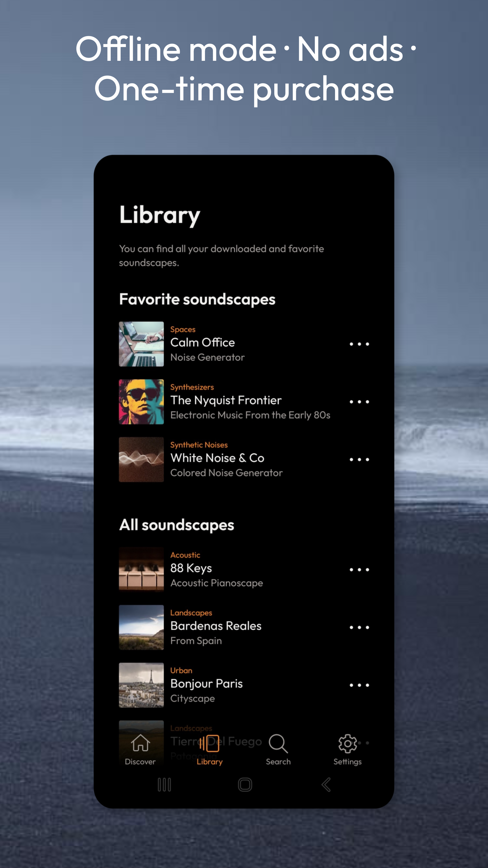Select Calm Office thumbnail image
Image resolution: width=488 pixels, height=868 pixels.
click(141, 344)
